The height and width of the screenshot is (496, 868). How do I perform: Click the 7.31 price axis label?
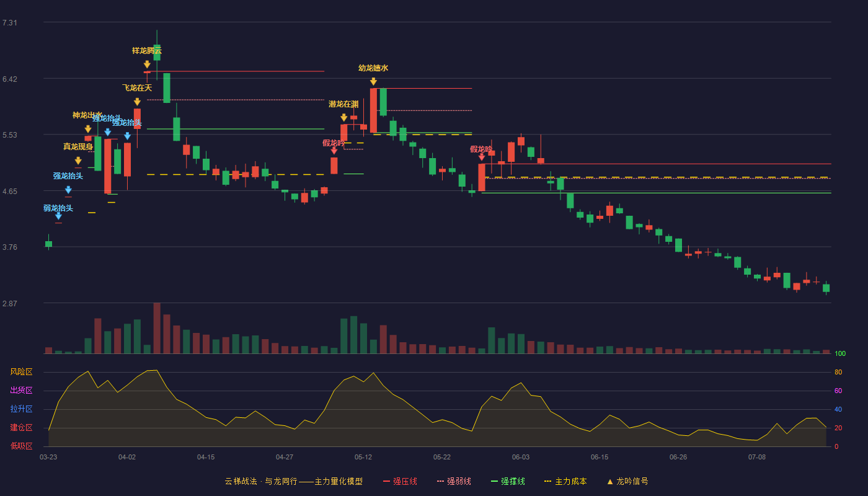(10, 23)
